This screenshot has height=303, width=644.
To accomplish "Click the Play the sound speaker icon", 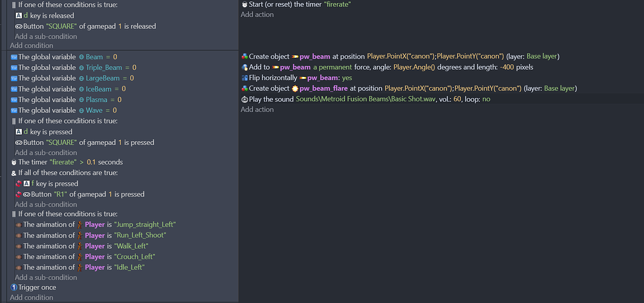I will pos(245,100).
